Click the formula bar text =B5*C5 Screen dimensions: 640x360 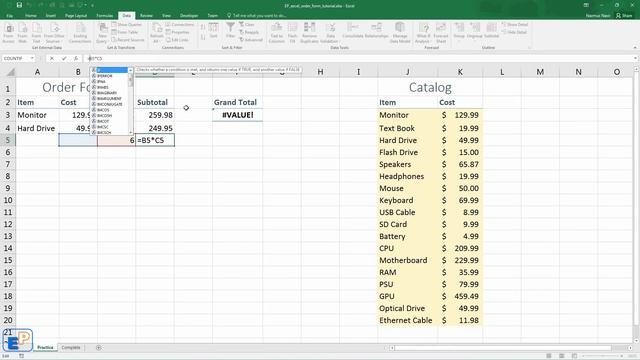[x=95, y=58]
